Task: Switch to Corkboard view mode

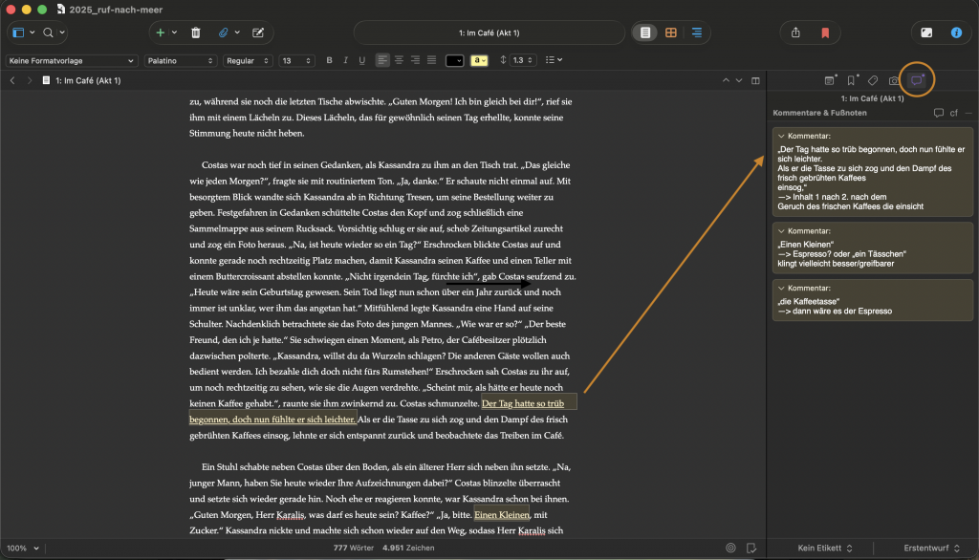Action: point(670,32)
